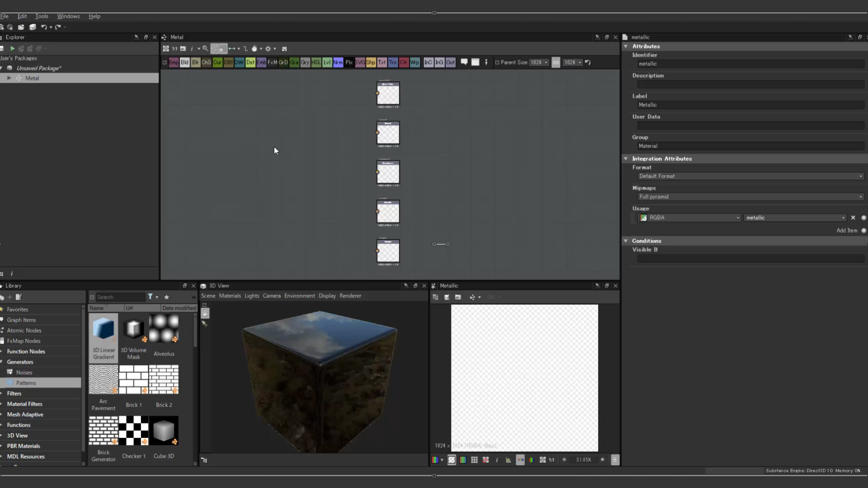Add an Output (Out) node icon
Image resolution: width=868 pixels, height=488 pixels.
pos(450,62)
